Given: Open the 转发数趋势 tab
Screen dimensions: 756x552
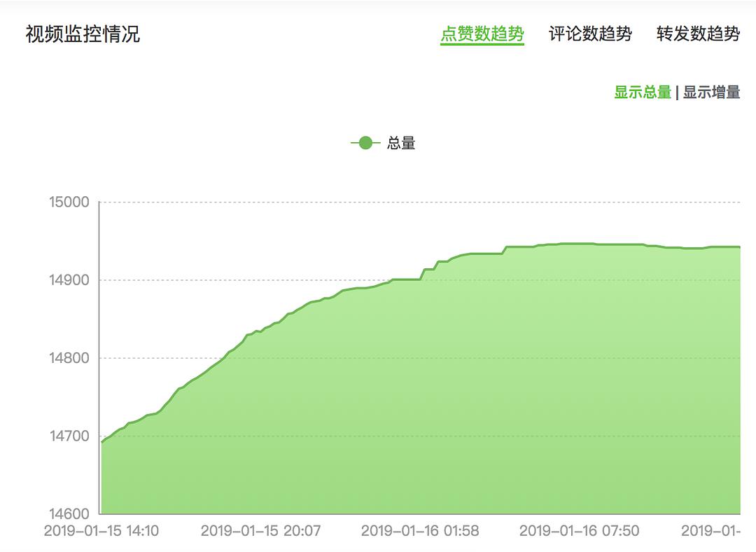Looking at the screenshot, I should pyautogui.click(x=698, y=34).
